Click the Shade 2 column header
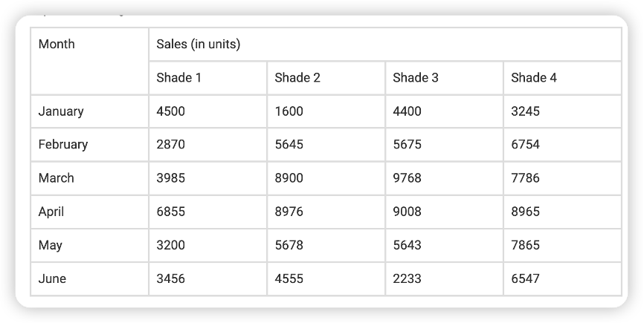 [x=326, y=78]
